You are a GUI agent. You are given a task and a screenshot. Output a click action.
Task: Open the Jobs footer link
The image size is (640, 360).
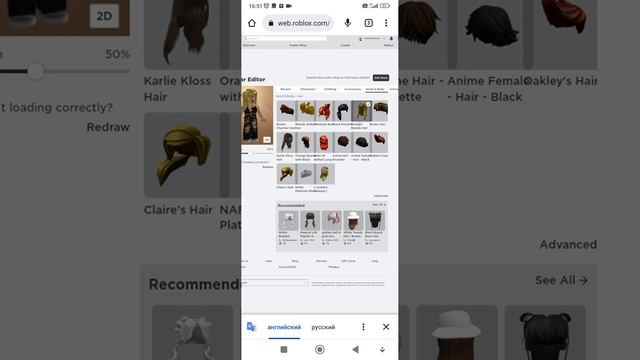pos(269,261)
